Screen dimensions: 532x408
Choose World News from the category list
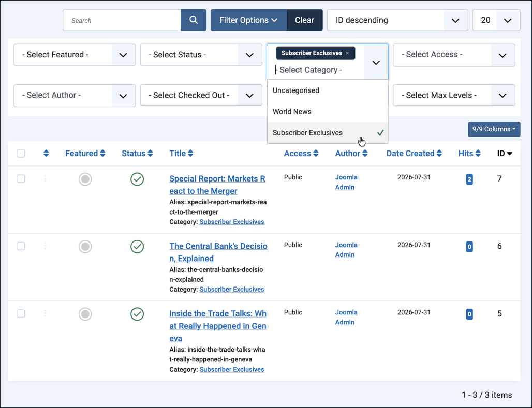pyautogui.click(x=328, y=112)
